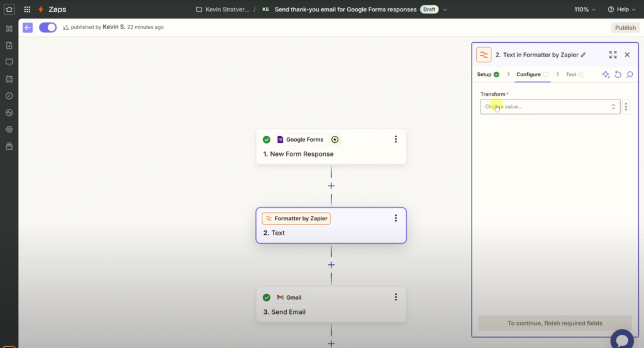Open the v1 version link

pyautogui.click(x=65, y=27)
